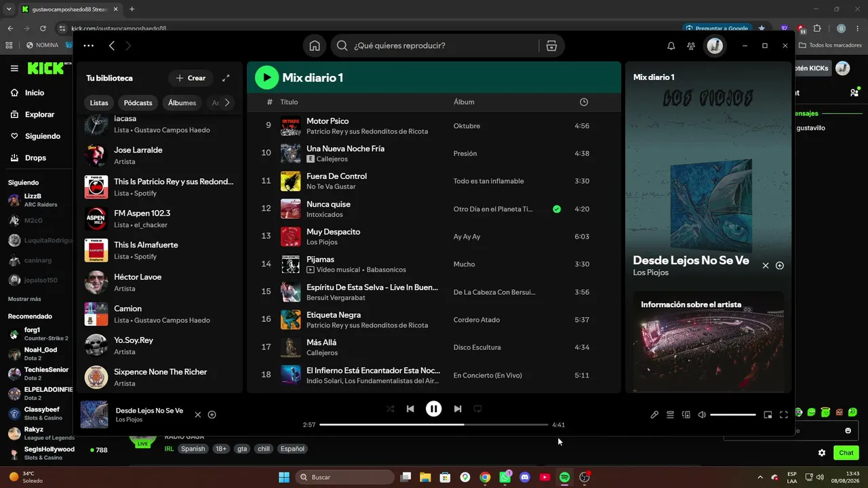Toggle shuffle playback
The height and width of the screenshot is (488, 868).
(390, 409)
